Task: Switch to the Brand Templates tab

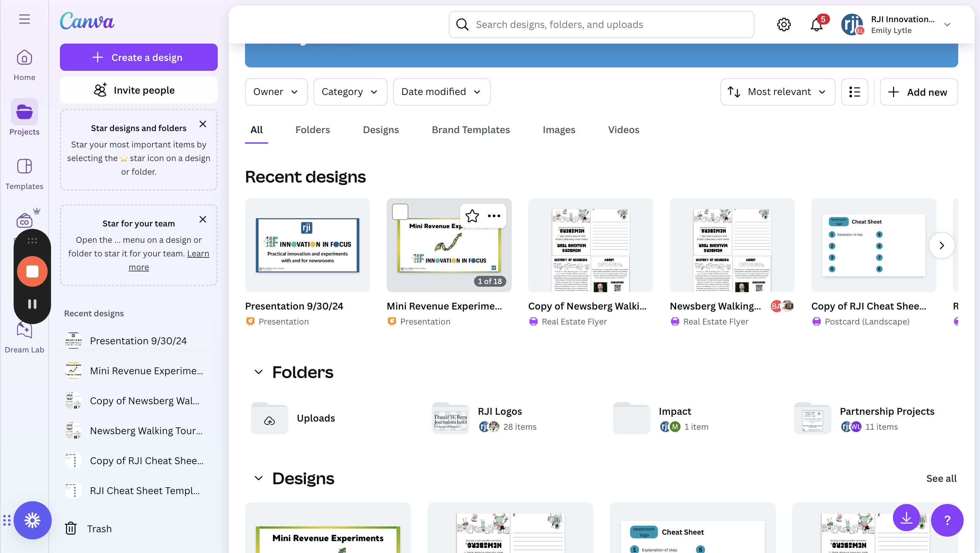Action: [471, 130]
